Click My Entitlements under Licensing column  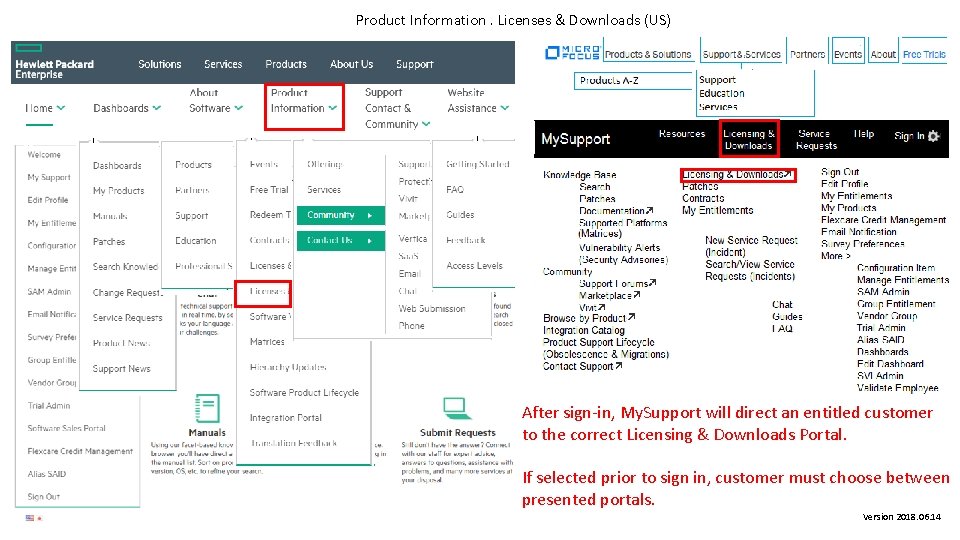pyautogui.click(x=718, y=210)
